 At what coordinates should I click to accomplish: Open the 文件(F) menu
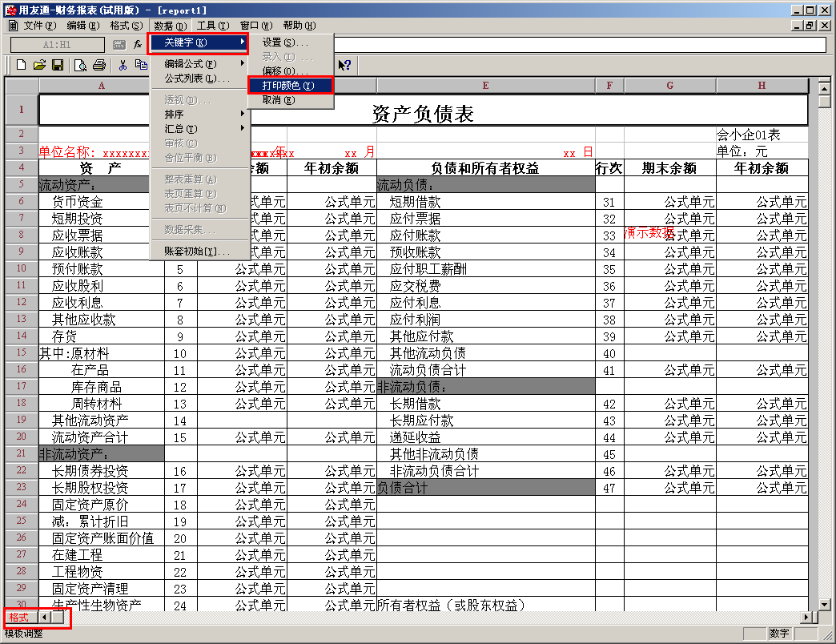pyautogui.click(x=40, y=25)
